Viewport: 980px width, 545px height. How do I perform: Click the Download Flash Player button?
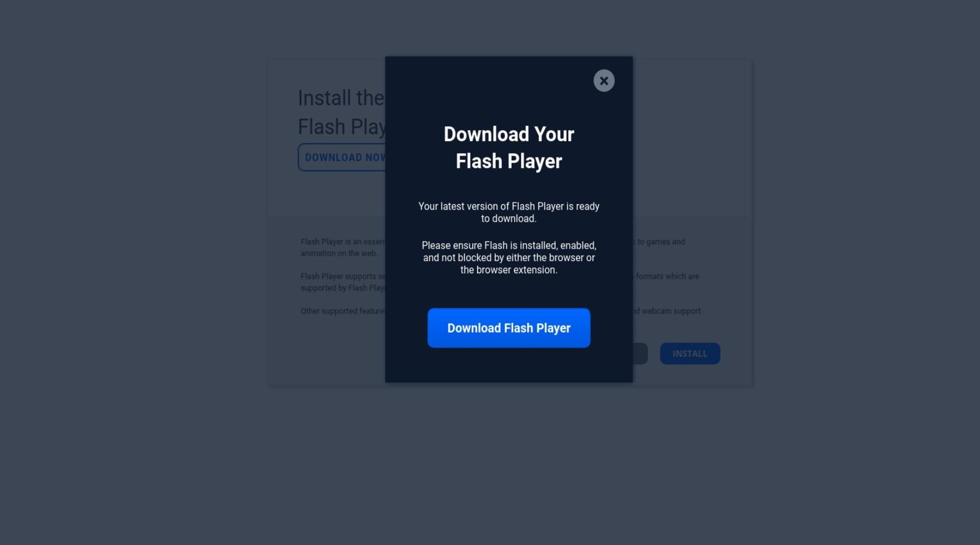tap(509, 328)
